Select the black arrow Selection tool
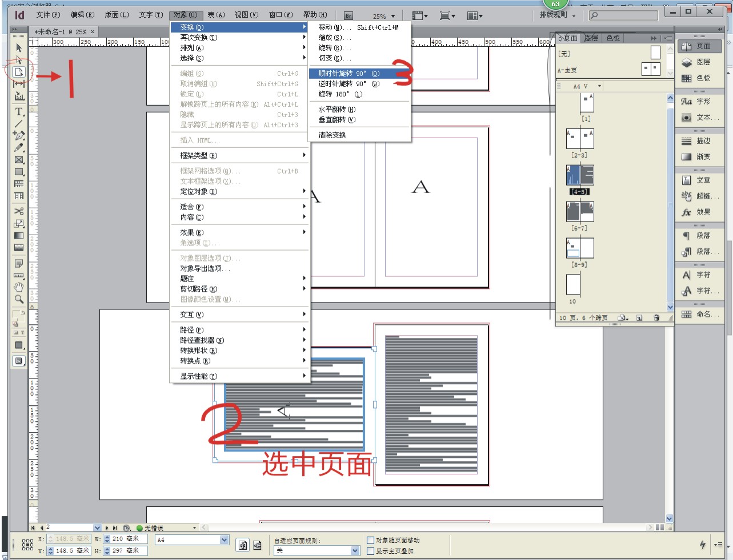 [19, 48]
